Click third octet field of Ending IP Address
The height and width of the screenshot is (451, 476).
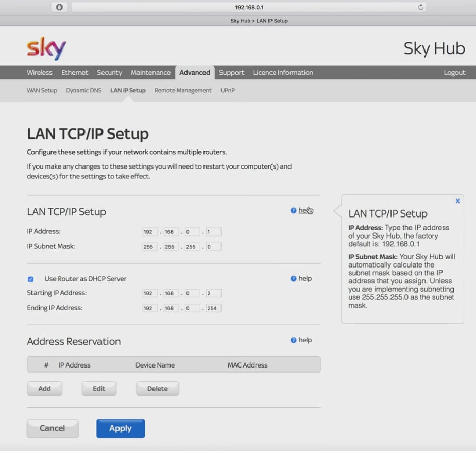point(193,308)
